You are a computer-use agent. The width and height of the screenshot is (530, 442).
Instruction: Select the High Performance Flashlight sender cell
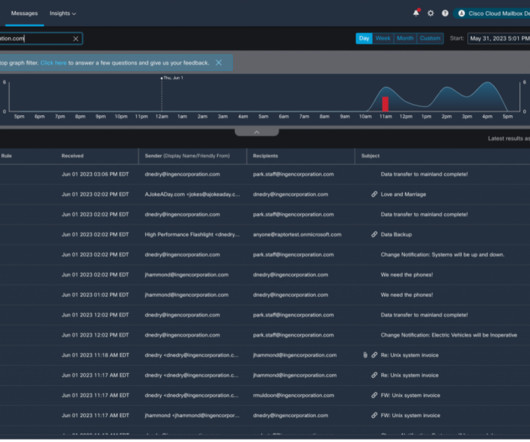click(192, 235)
